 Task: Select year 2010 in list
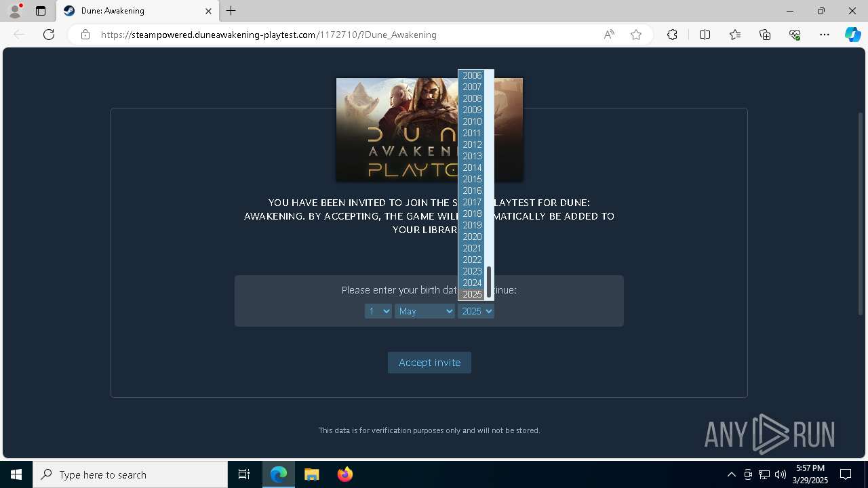(x=472, y=121)
